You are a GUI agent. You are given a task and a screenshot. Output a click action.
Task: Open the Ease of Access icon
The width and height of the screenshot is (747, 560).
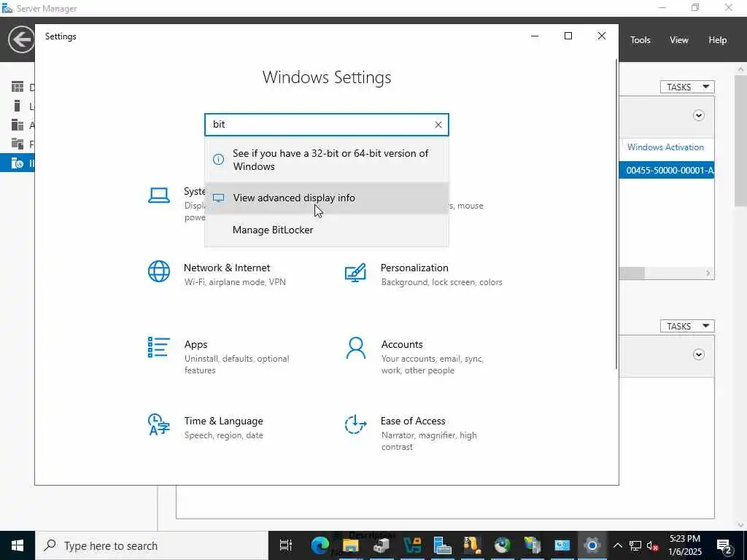[x=355, y=425]
